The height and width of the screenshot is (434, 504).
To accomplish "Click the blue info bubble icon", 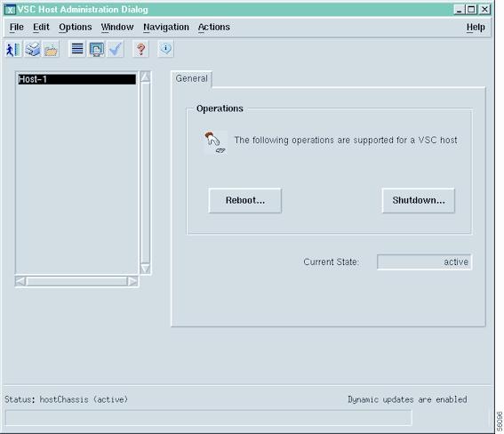I will [x=165, y=49].
